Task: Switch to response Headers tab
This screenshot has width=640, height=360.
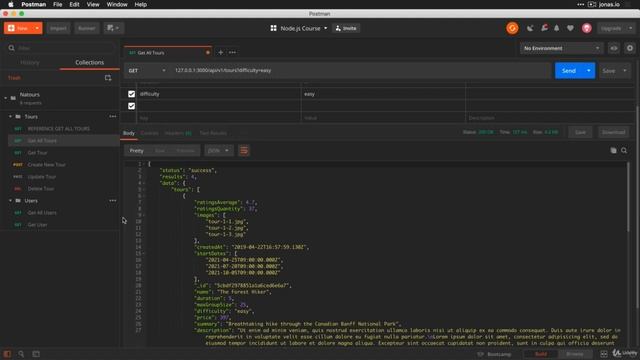Action: click(178, 133)
